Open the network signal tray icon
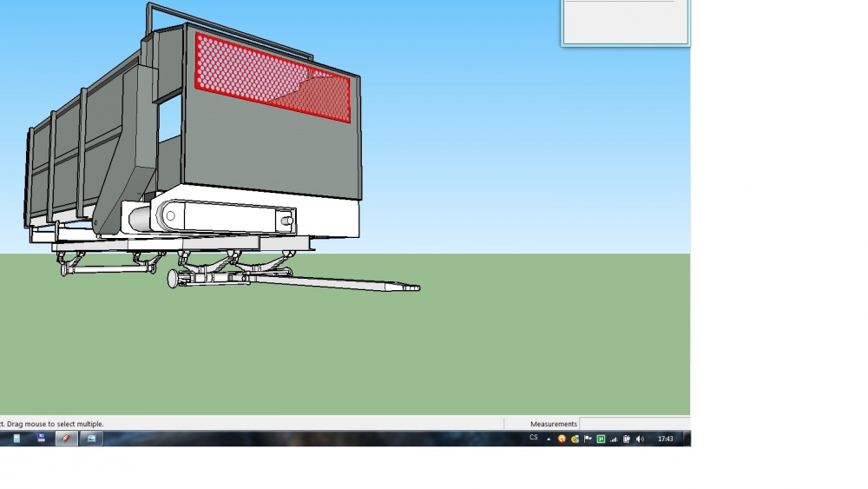This screenshot has width=868, height=489. (614, 439)
